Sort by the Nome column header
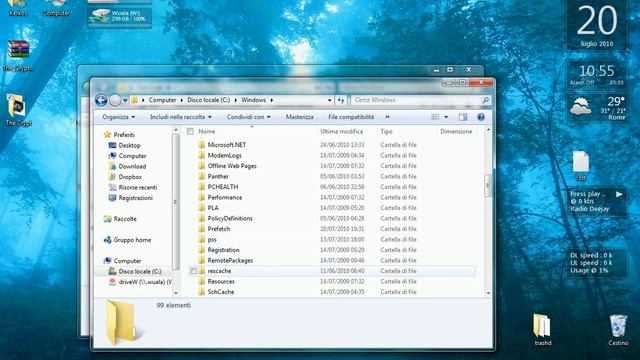The image size is (640, 360). 207,131
